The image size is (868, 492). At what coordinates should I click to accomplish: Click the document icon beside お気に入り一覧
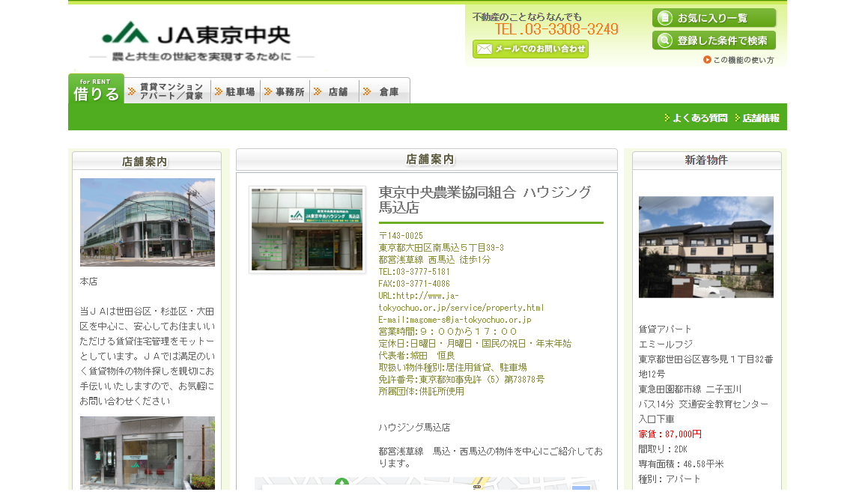click(665, 18)
